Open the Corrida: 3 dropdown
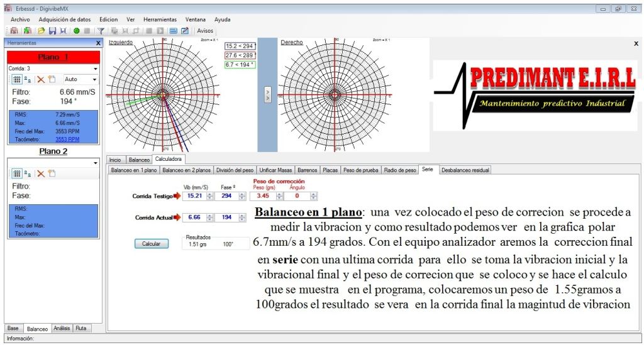This screenshot has height=345, width=644. coord(95,68)
